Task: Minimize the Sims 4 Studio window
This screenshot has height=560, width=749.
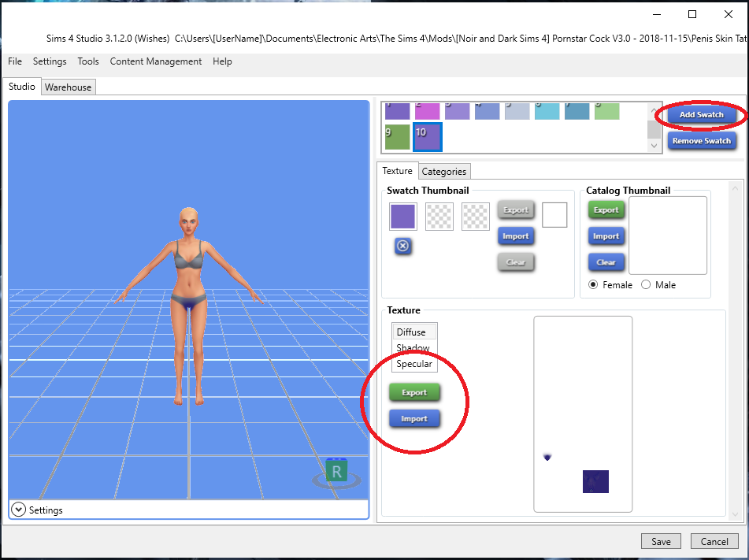Action: (x=657, y=14)
